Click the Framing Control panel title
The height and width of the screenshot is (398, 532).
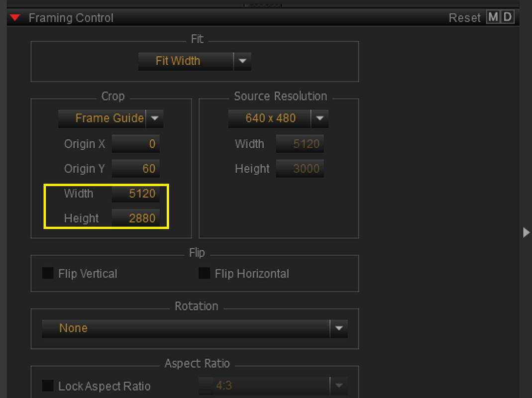[71, 18]
